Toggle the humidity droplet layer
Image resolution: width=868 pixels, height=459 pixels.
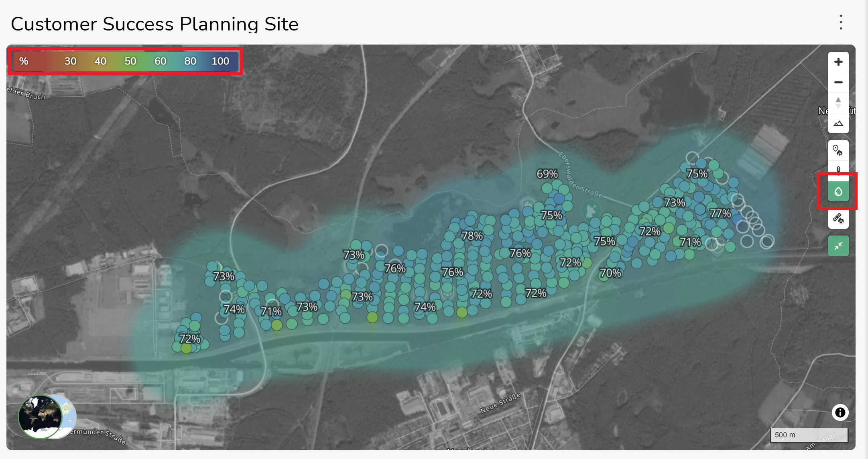(838, 191)
